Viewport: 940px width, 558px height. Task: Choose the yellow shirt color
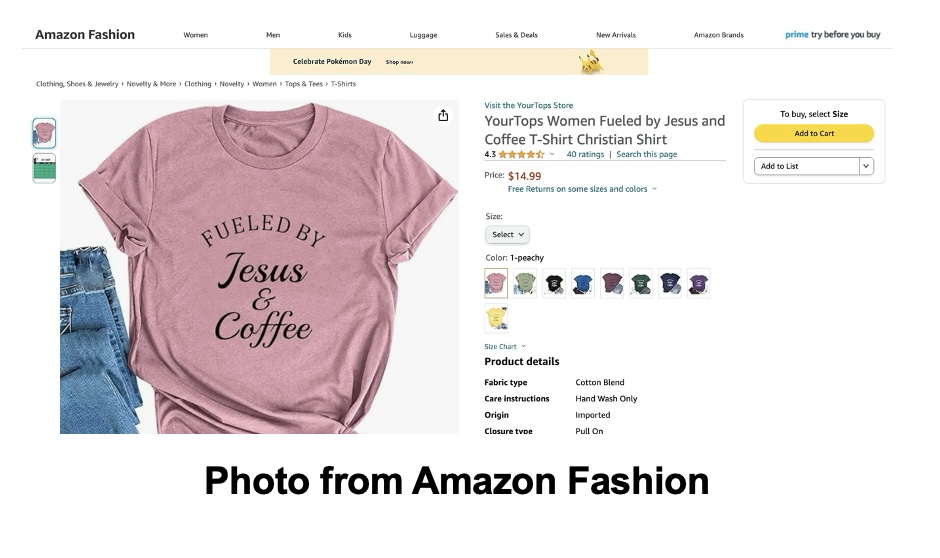[x=496, y=319]
